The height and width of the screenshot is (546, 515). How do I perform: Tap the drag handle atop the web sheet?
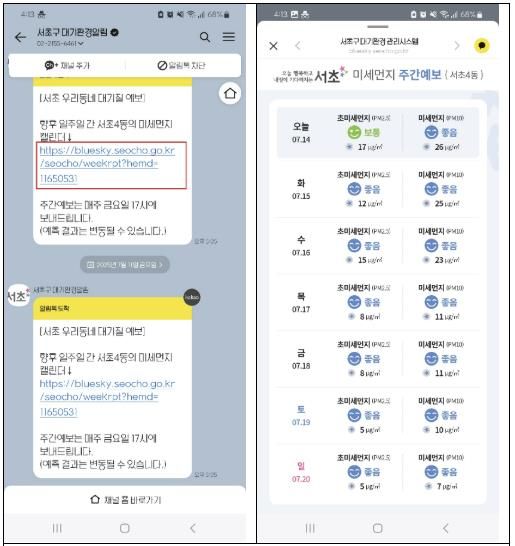pyautogui.click(x=377, y=26)
